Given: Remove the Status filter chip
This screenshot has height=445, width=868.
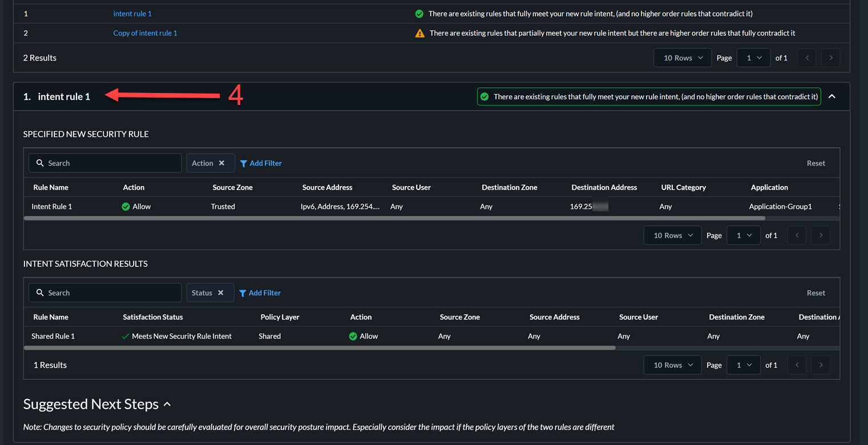Looking at the screenshot, I should pyautogui.click(x=221, y=293).
